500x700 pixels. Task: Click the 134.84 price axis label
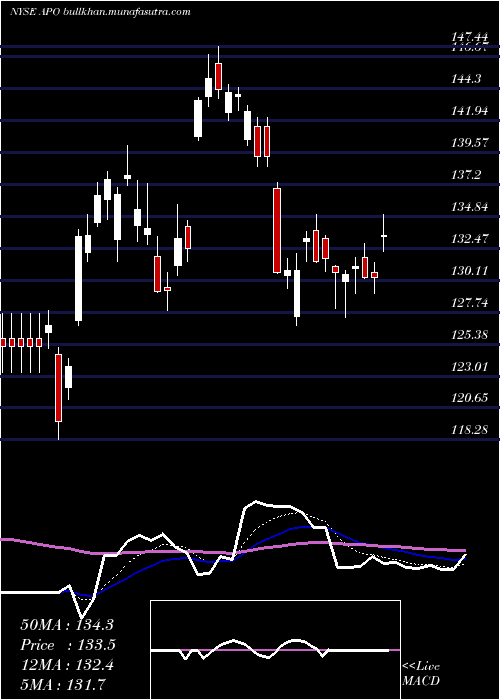[469, 207]
